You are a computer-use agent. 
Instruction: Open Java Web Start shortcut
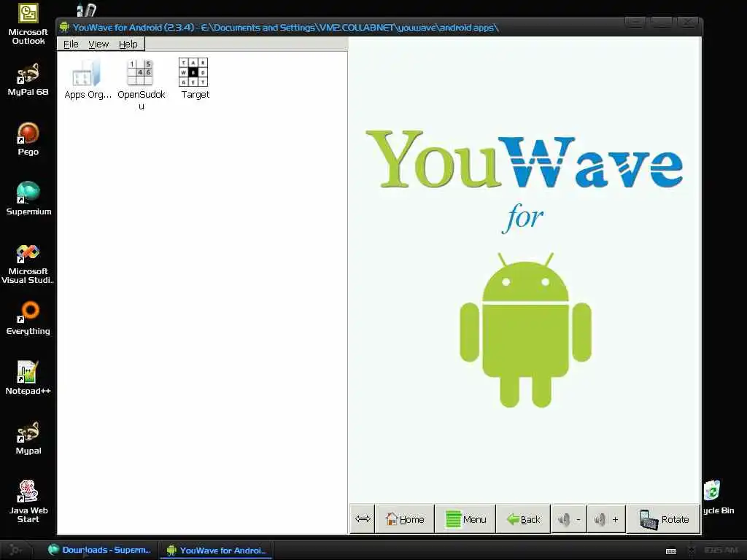28,502
